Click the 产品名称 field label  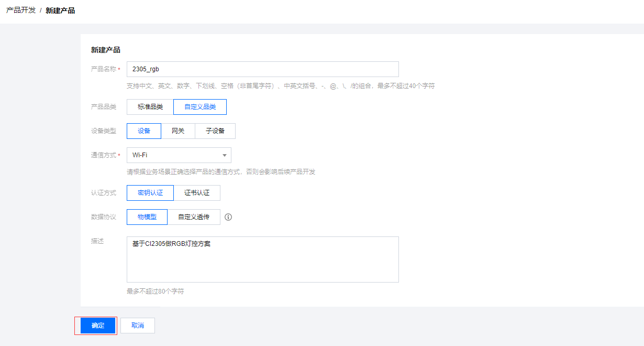[104, 69]
